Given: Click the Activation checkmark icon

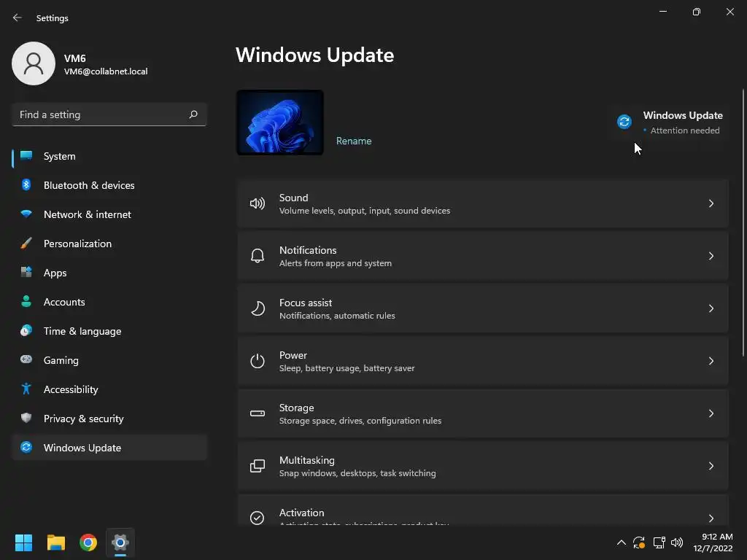Looking at the screenshot, I should tap(258, 518).
